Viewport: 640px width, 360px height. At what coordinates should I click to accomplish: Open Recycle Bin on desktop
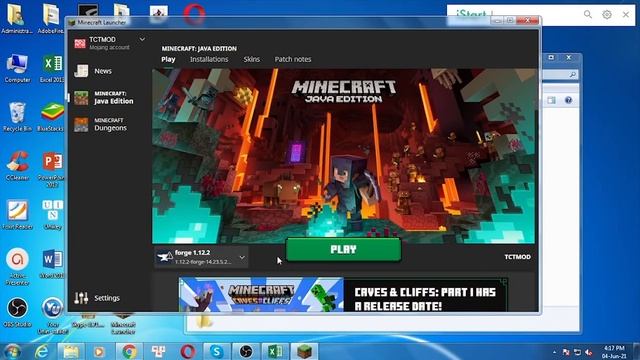coord(17,117)
